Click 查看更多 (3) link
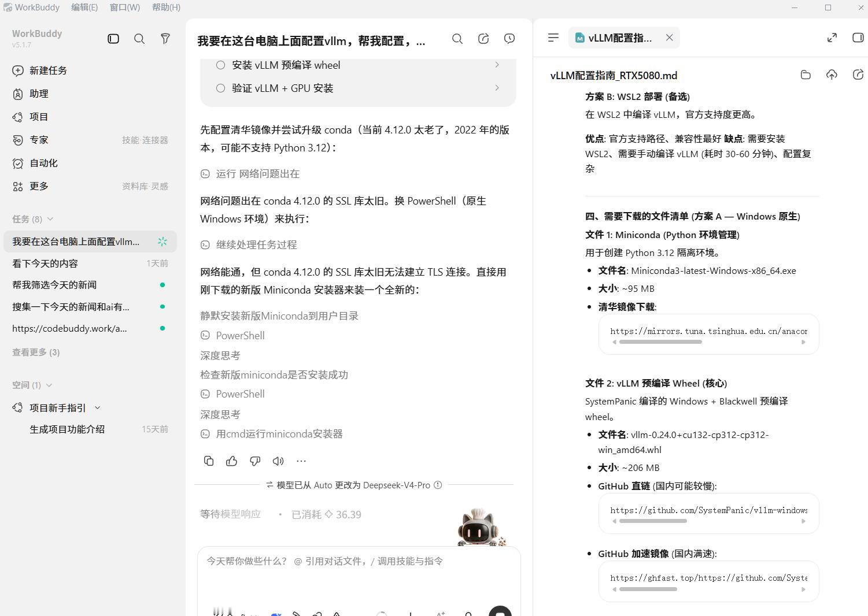 pyautogui.click(x=36, y=352)
